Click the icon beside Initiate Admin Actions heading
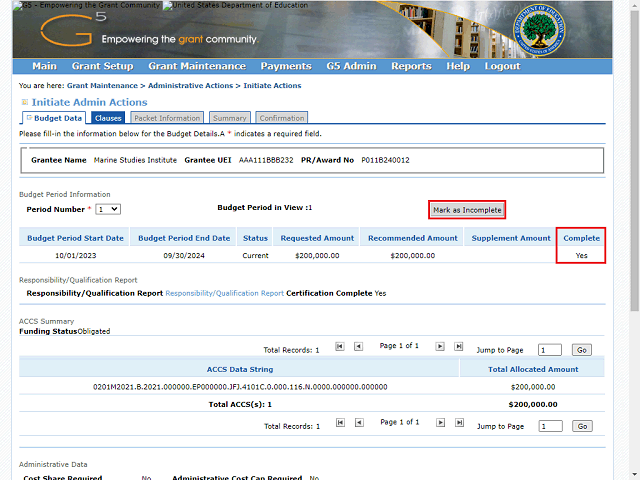This screenshot has height=480, width=640. coord(24,102)
